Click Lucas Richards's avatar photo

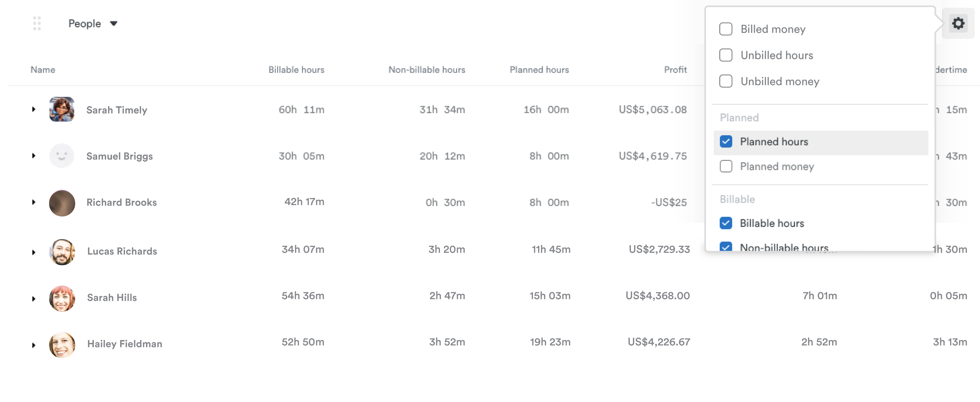point(62,252)
